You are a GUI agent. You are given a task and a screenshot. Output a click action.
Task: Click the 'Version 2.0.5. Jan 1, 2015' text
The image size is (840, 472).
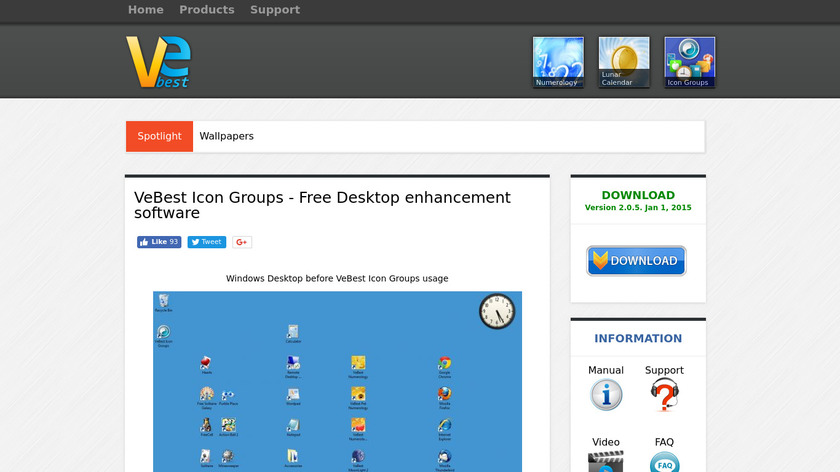[x=638, y=207]
